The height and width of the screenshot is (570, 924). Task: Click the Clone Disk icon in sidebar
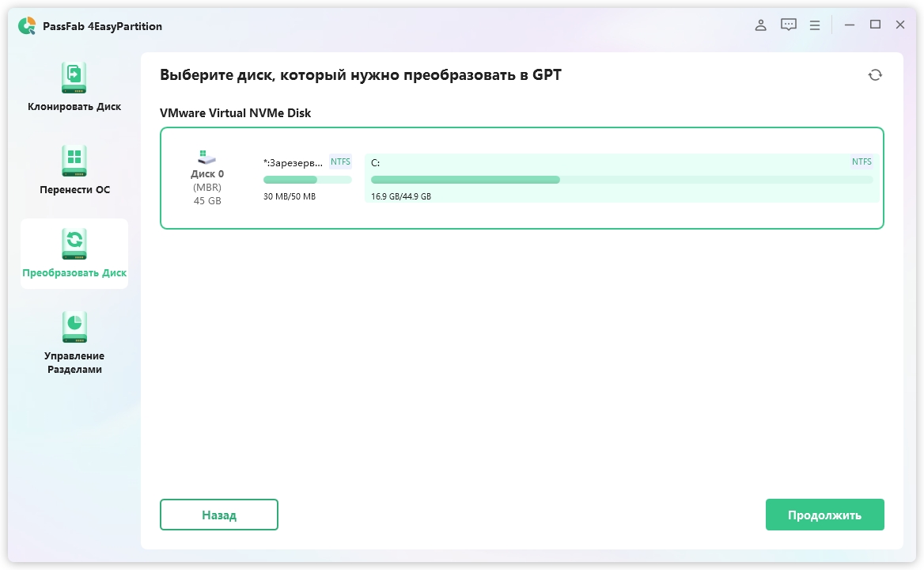(x=74, y=78)
